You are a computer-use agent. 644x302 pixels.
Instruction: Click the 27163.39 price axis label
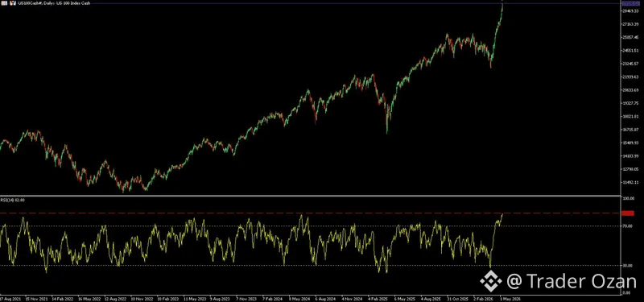630,24
